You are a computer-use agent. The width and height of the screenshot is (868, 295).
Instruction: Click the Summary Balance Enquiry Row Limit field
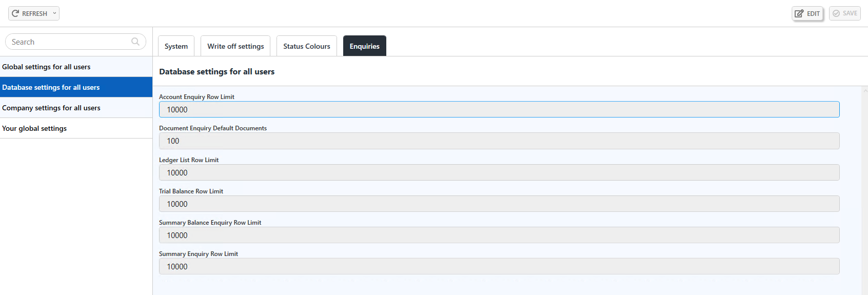499,235
